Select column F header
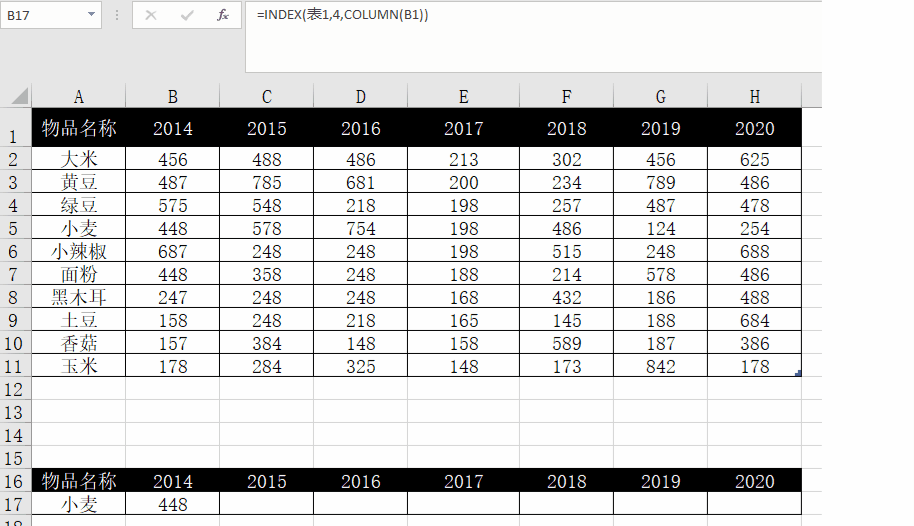 567,96
